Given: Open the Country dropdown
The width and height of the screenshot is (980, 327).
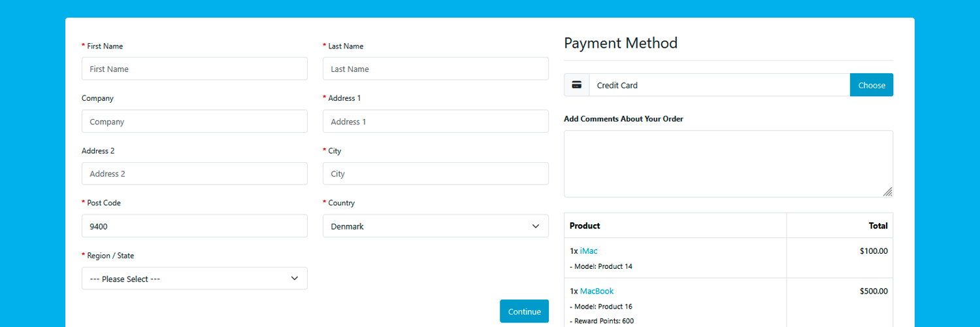Looking at the screenshot, I should pos(435,226).
